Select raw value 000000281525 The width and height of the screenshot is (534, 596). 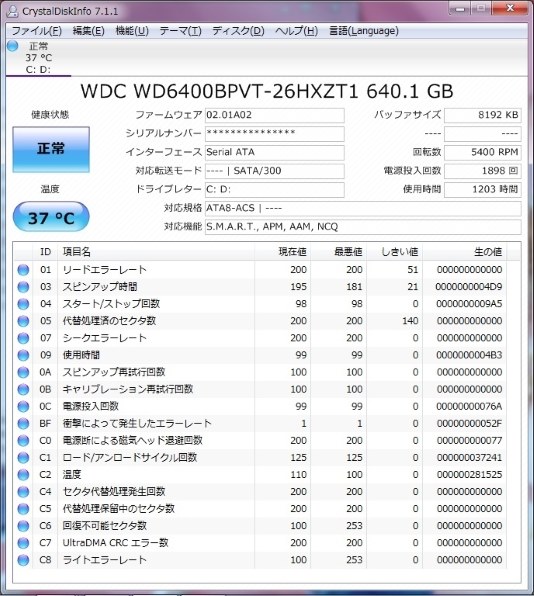(469, 475)
